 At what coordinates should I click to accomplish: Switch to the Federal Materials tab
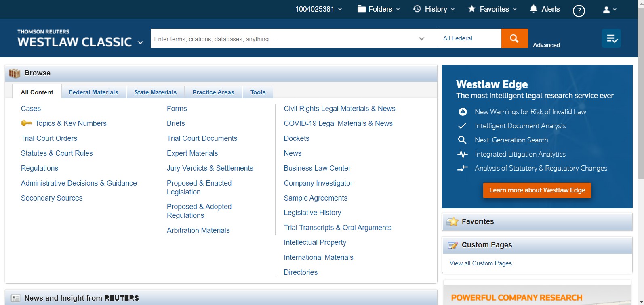pos(93,92)
